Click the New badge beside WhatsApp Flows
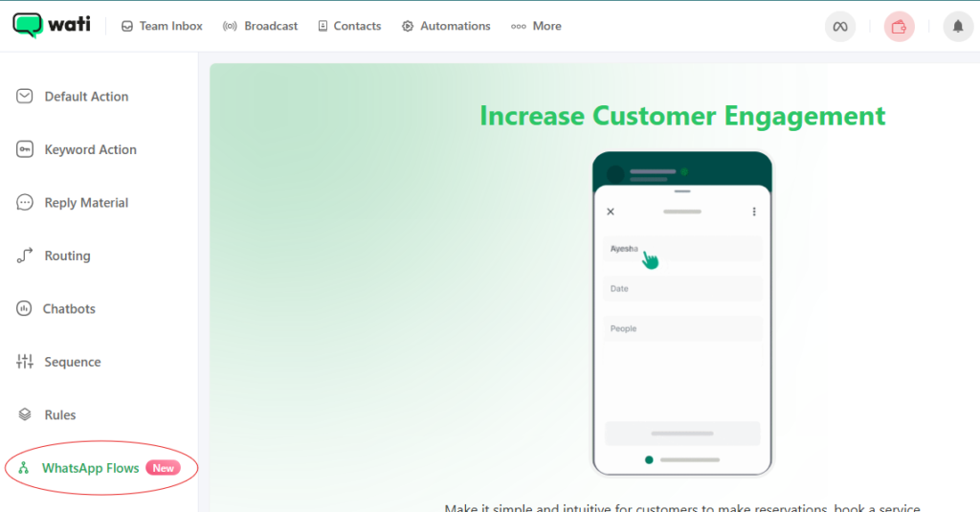The width and height of the screenshot is (980, 512). tap(163, 468)
